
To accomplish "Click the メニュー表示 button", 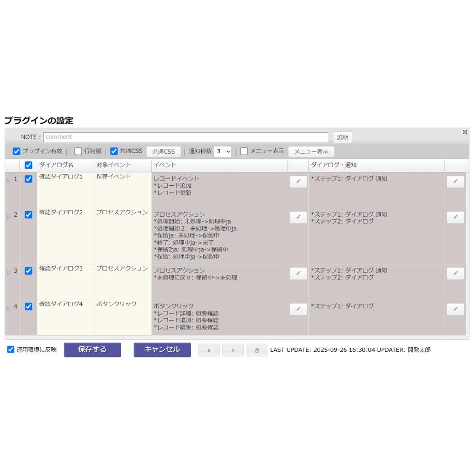I will point(311,152).
